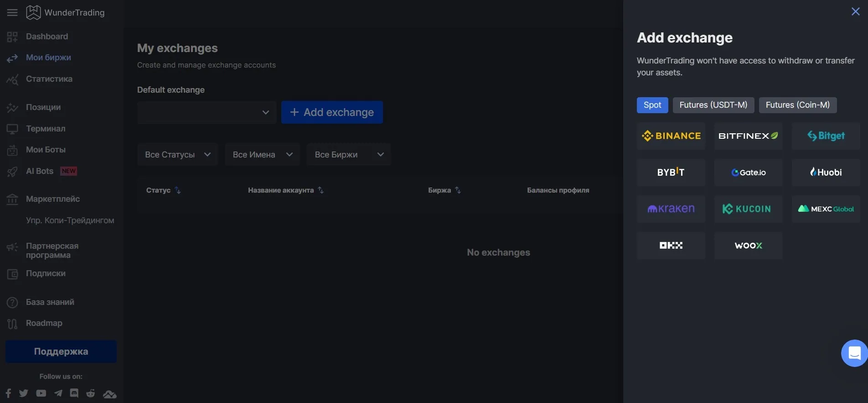Click the База знаний question mark icon
The width and height of the screenshot is (868, 403).
coord(12,302)
